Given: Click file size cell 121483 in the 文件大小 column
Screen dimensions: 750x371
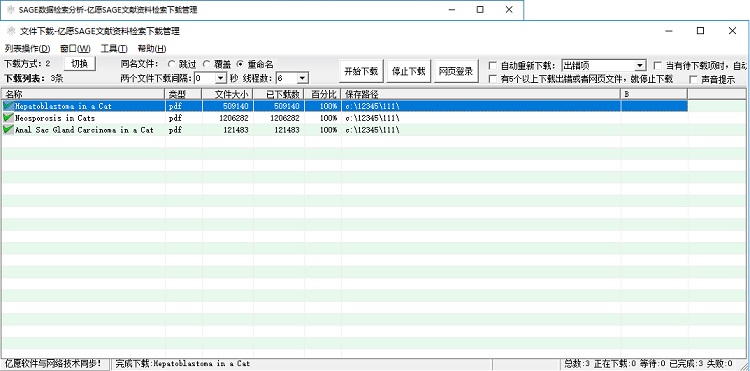Looking at the screenshot, I should pos(236,130).
